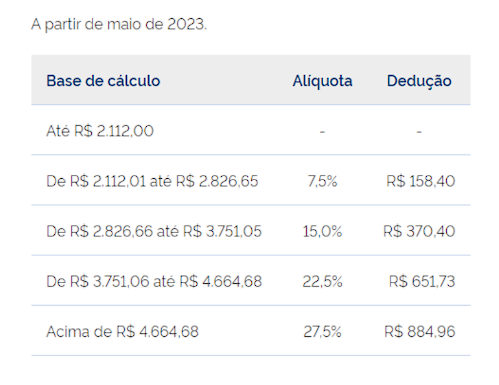The height and width of the screenshot is (385, 499).
Task: Select the R$ 884,96 deduction value
Action: point(420,332)
